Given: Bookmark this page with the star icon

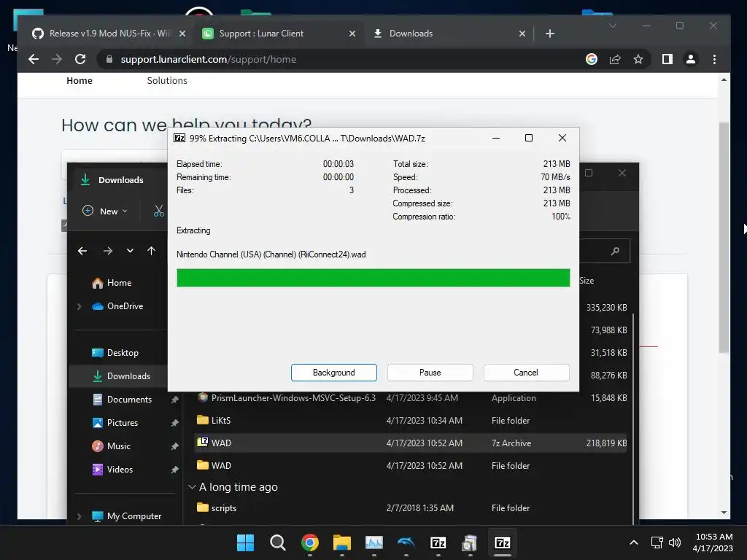Looking at the screenshot, I should 638,59.
